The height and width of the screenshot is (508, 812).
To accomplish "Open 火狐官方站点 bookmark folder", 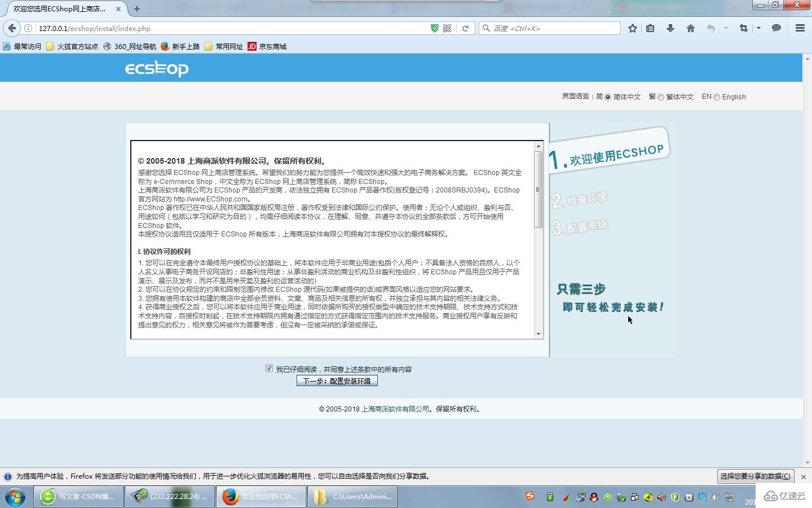I will tap(72, 46).
